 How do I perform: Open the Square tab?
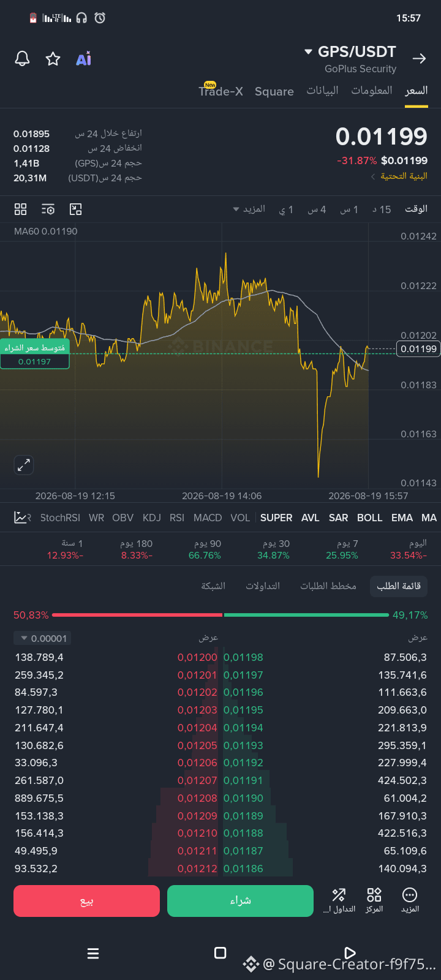click(x=274, y=91)
